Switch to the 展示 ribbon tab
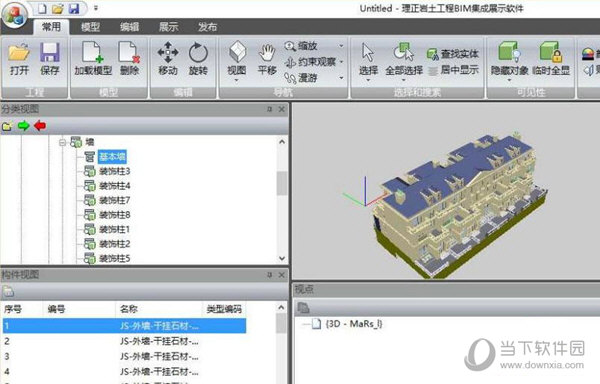 pyautogui.click(x=169, y=27)
